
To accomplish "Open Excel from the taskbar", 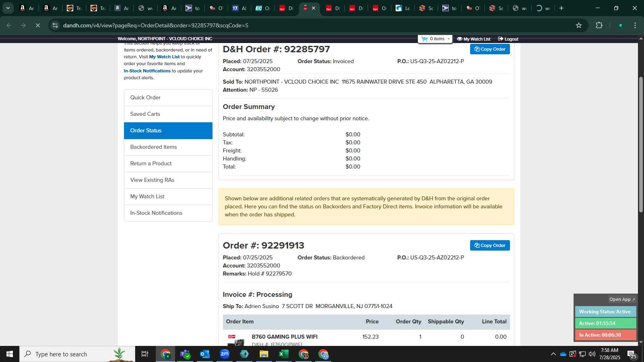I will [x=284, y=354].
